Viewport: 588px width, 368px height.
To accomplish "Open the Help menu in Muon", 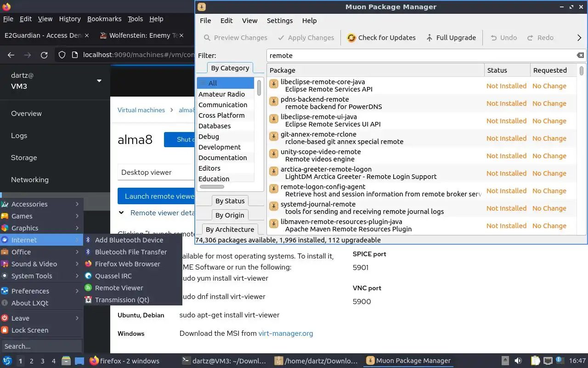I will pyautogui.click(x=309, y=21).
